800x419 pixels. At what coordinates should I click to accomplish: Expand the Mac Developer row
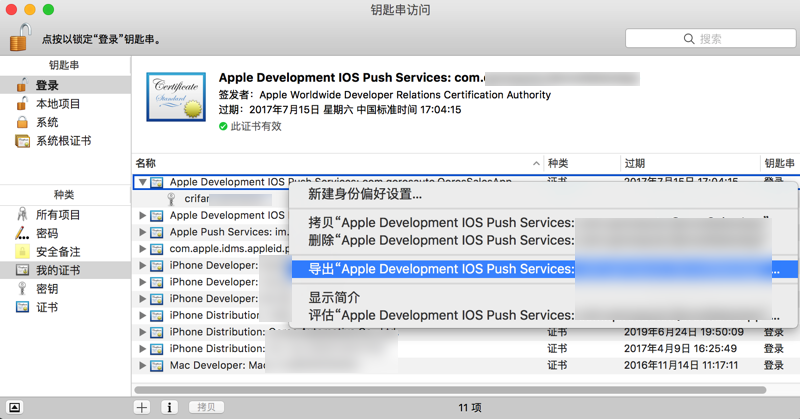[x=143, y=365]
